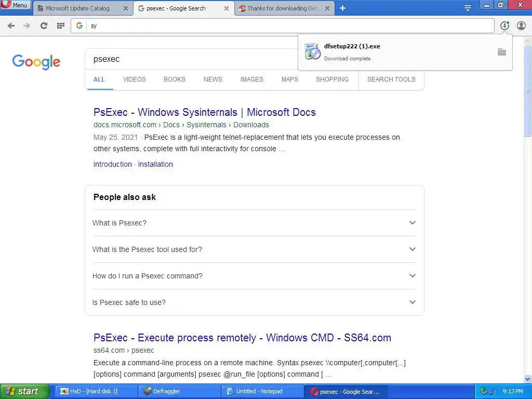This screenshot has height=399, width=532.
Task: Open the Opera Menu button
Action: (15, 5)
